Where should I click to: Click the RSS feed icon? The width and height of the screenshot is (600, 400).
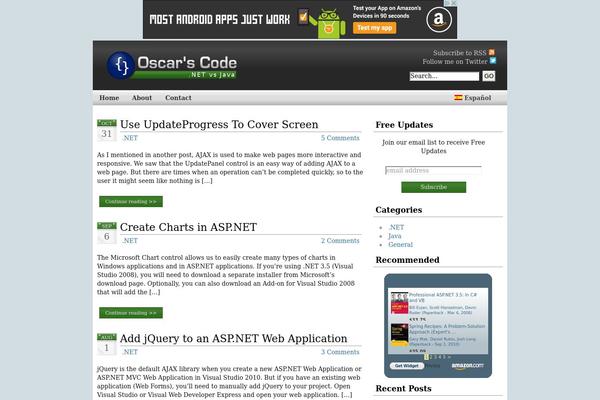pos(492,52)
